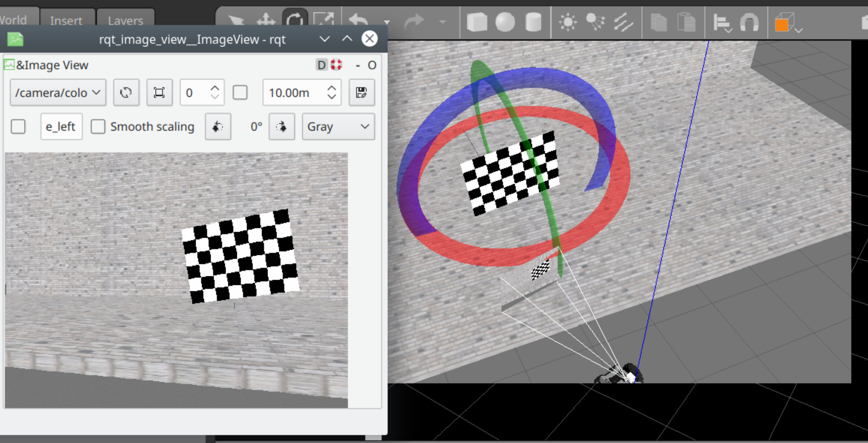This screenshot has height=443, width=868.
Task: Add a point light source
Action: click(x=568, y=22)
